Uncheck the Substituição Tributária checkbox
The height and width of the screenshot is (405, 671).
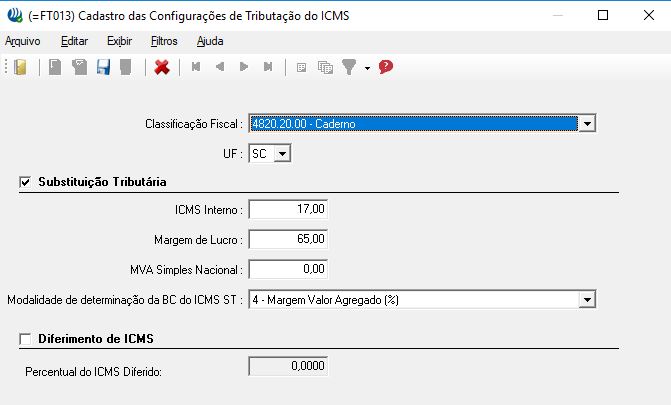(x=25, y=182)
